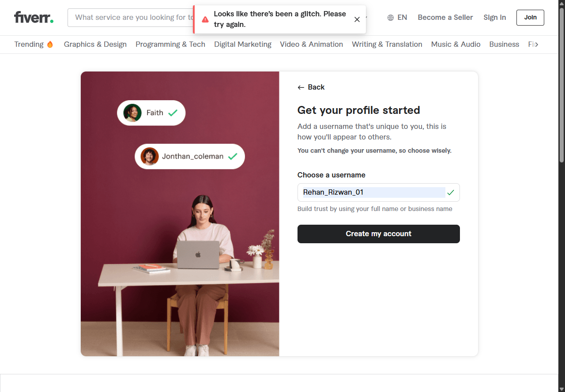
Task: Click Faith's profile avatar
Action: point(132,113)
